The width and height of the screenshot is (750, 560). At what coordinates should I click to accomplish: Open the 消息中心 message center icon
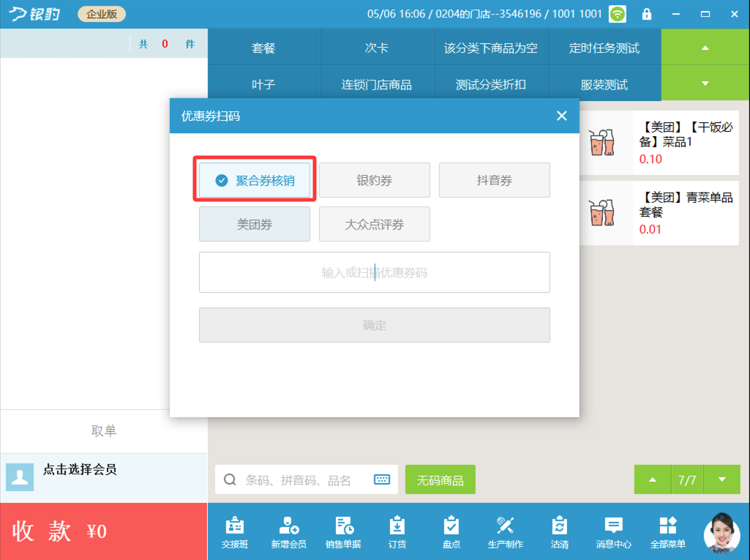tap(613, 531)
